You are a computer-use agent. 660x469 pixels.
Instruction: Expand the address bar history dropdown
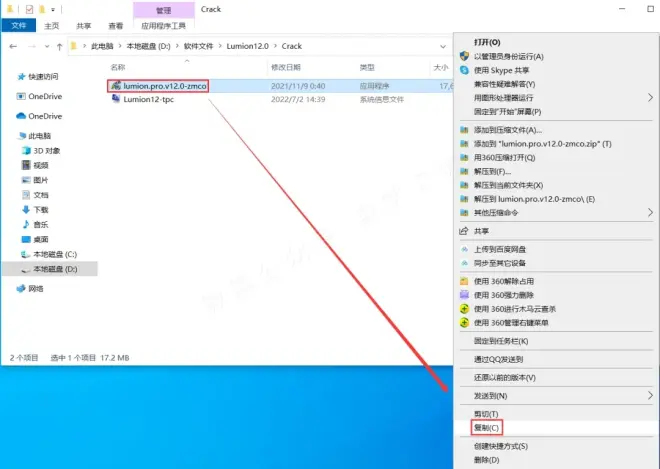(x=443, y=46)
